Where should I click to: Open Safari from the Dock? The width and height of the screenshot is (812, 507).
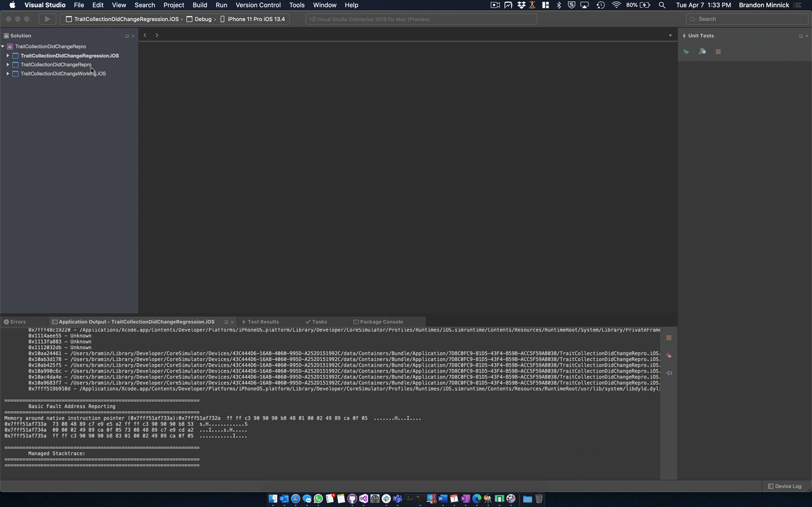point(296,499)
